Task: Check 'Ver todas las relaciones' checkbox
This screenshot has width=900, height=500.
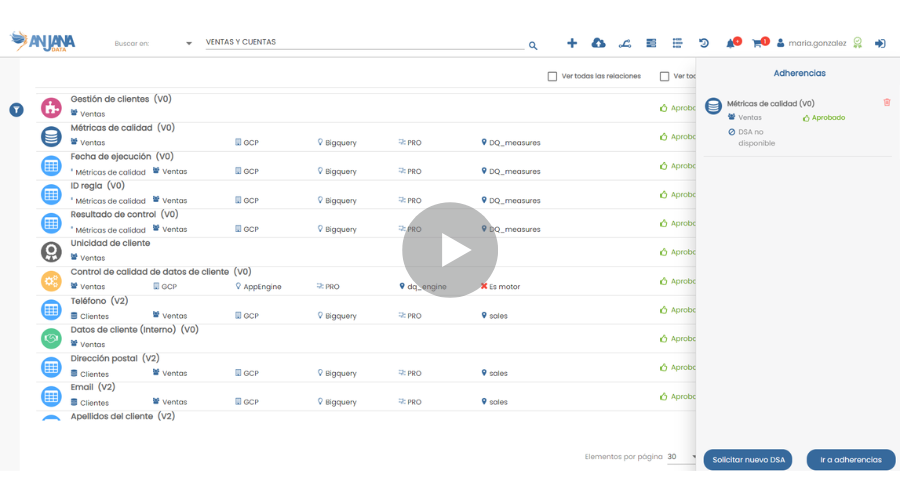Action: tap(552, 76)
